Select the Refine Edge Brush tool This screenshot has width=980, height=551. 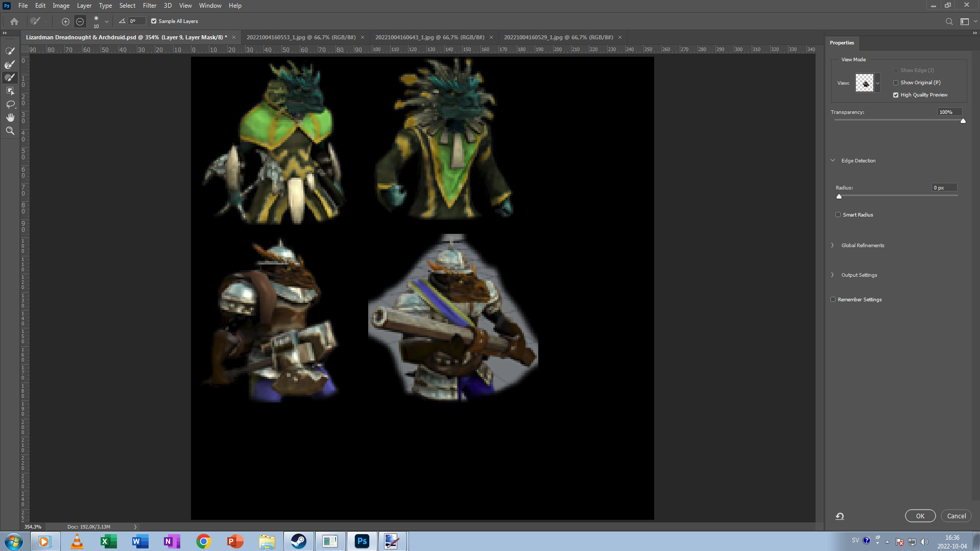[10, 64]
